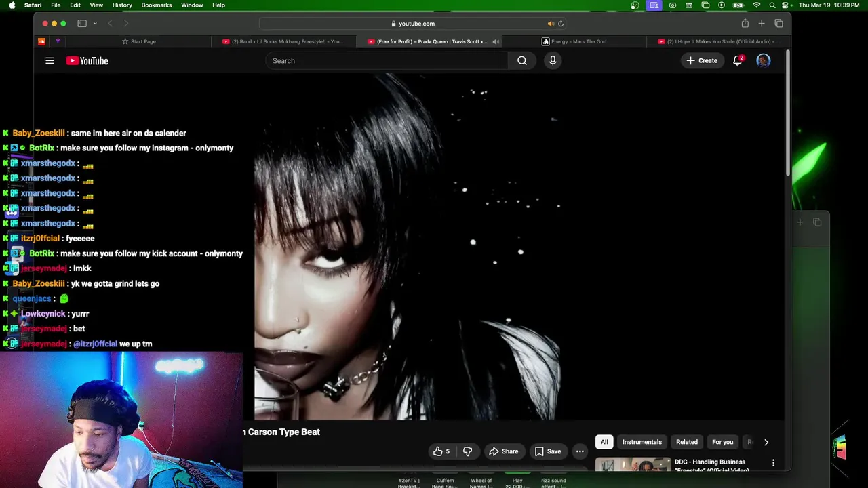
Task: Save the video to a playlist
Action: [x=547, y=451]
